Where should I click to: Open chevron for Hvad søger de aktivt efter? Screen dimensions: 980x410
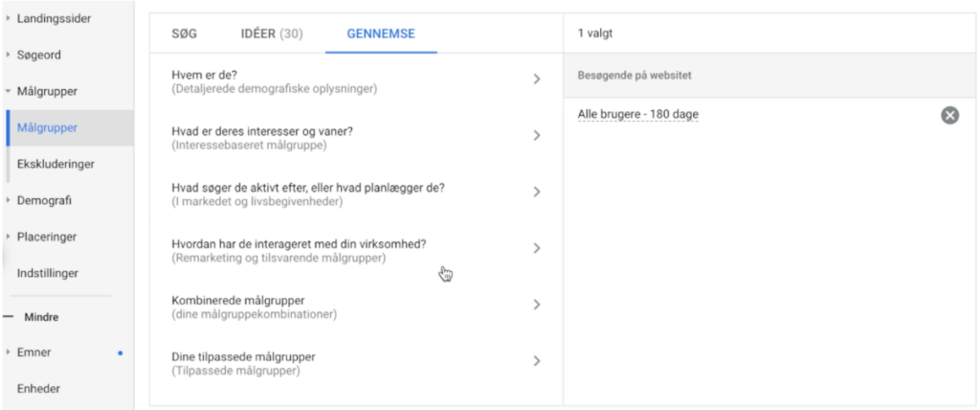coord(536,192)
